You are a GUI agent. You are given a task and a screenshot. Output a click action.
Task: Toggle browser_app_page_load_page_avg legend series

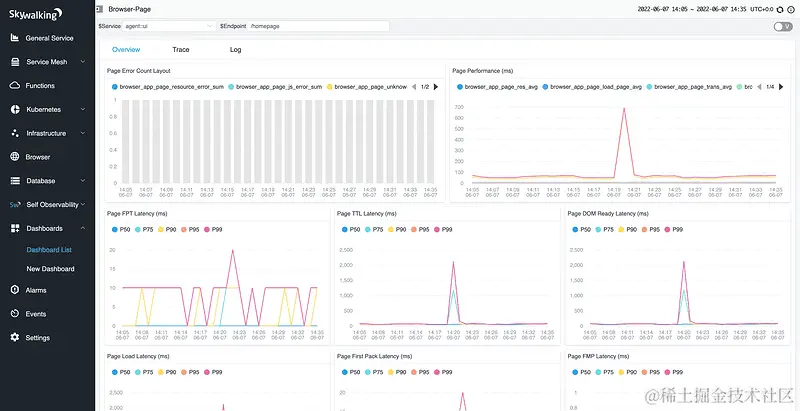pos(592,87)
